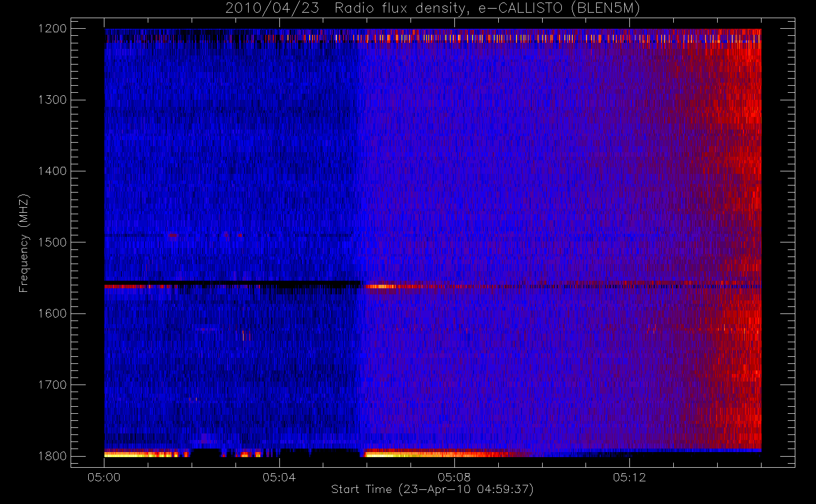Click the 1300 frequency tick label
The height and width of the screenshot is (504, 816).
tap(53, 100)
